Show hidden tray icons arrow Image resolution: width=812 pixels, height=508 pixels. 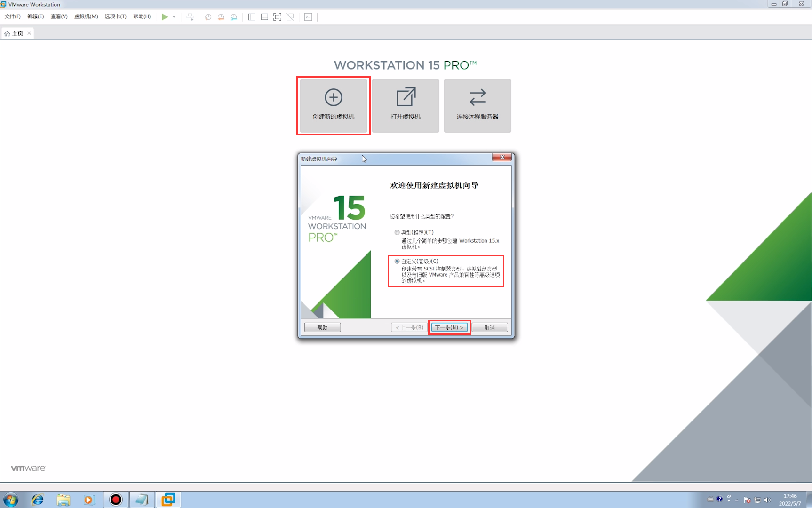(x=737, y=500)
